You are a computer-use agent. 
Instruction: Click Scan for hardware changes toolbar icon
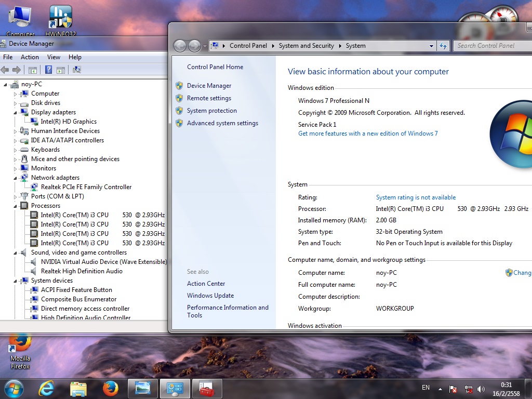pos(77,70)
